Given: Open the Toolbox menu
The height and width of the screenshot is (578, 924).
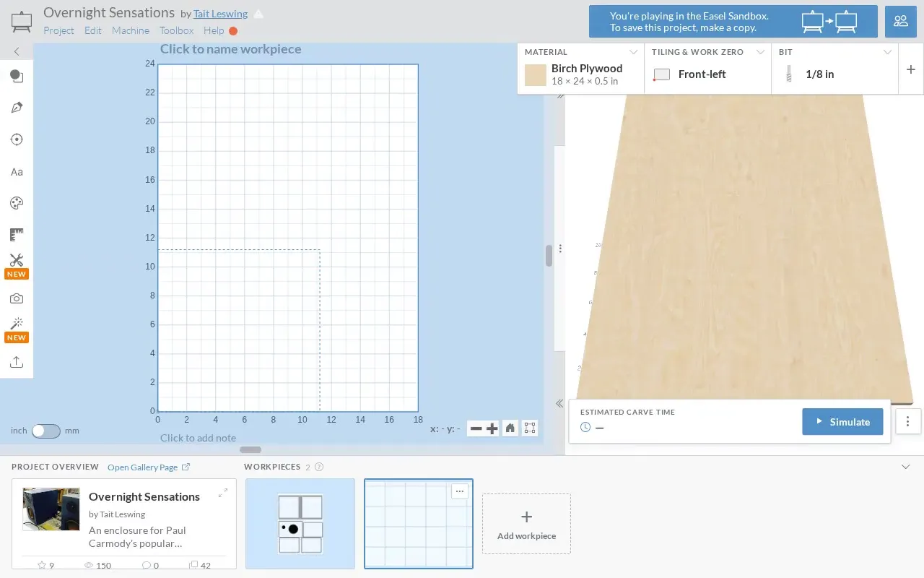Looking at the screenshot, I should pyautogui.click(x=177, y=30).
